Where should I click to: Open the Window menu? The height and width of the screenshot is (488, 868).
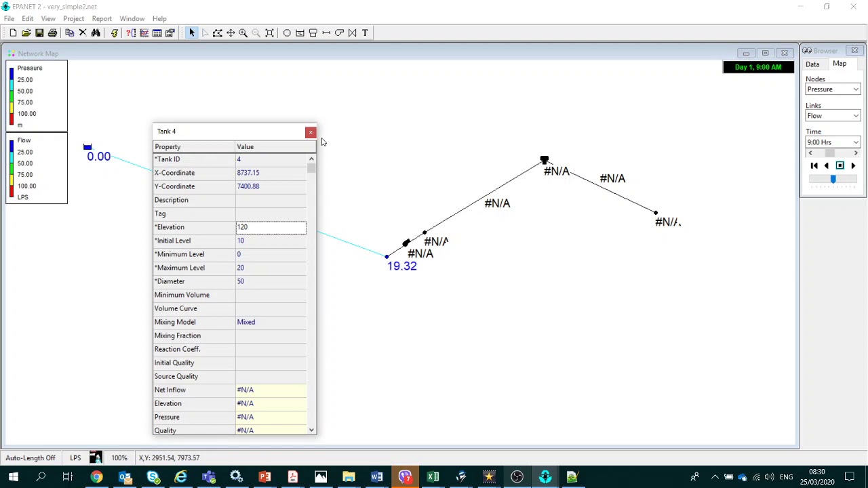(132, 18)
